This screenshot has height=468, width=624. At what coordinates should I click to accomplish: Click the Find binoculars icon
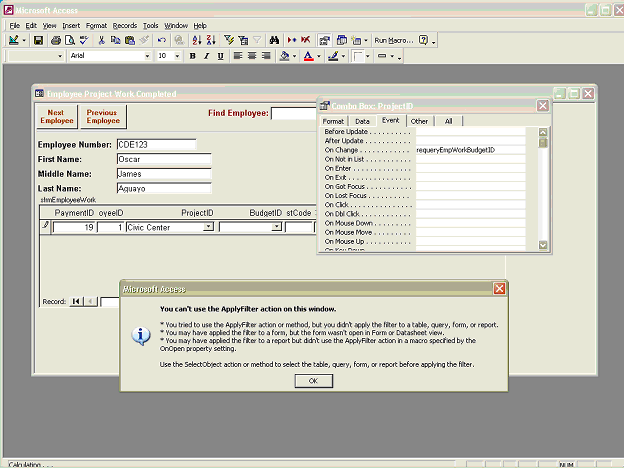click(x=274, y=40)
